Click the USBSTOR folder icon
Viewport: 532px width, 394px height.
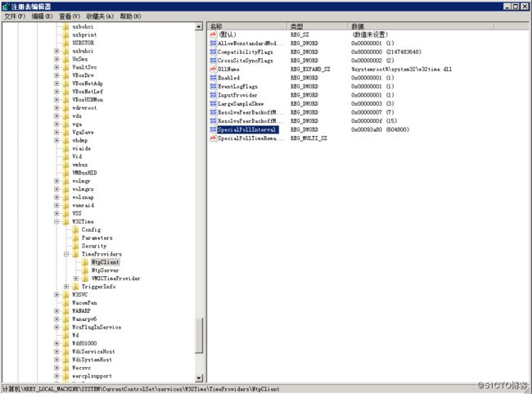pos(66,43)
